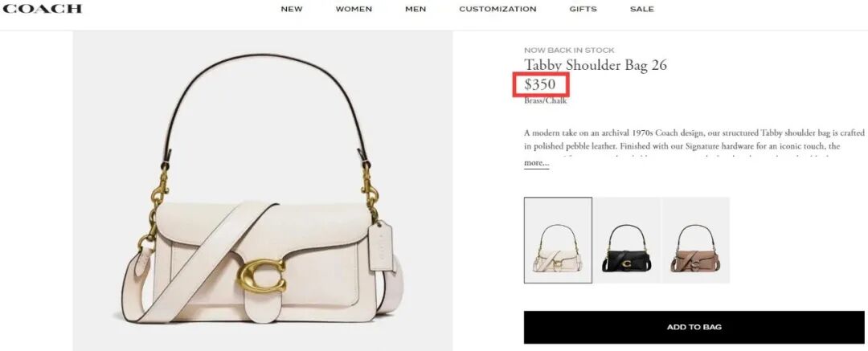The height and width of the screenshot is (351, 868).
Task: Open the GIFTS menu item
Action: pos(583,9)
